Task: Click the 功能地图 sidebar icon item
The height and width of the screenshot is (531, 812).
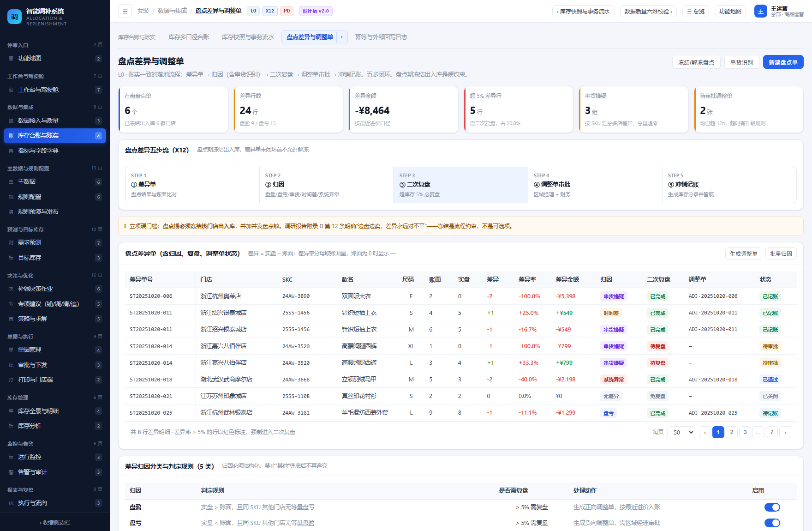Action: (x=55, y=59)
